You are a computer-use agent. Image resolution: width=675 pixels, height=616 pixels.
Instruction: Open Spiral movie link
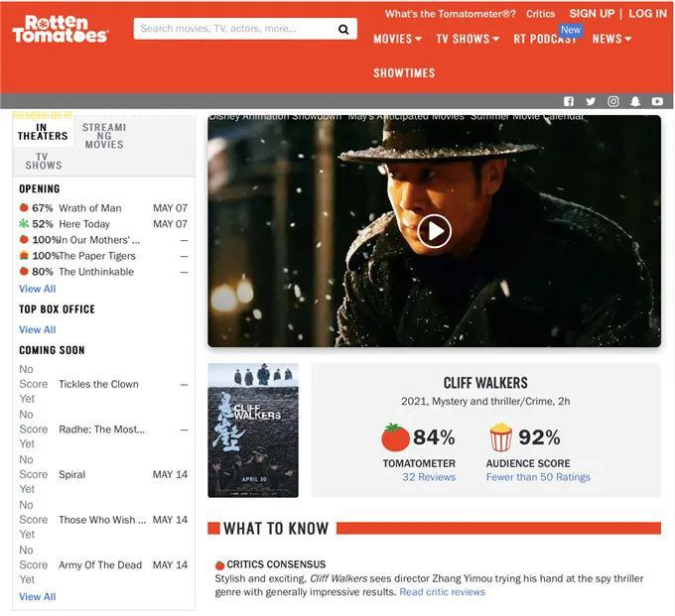71,474
